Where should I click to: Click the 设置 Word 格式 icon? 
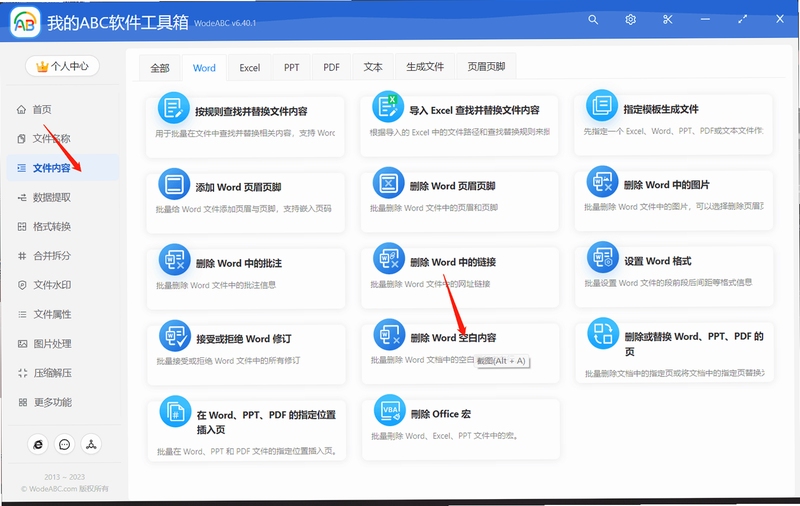[x=603, y=257]
